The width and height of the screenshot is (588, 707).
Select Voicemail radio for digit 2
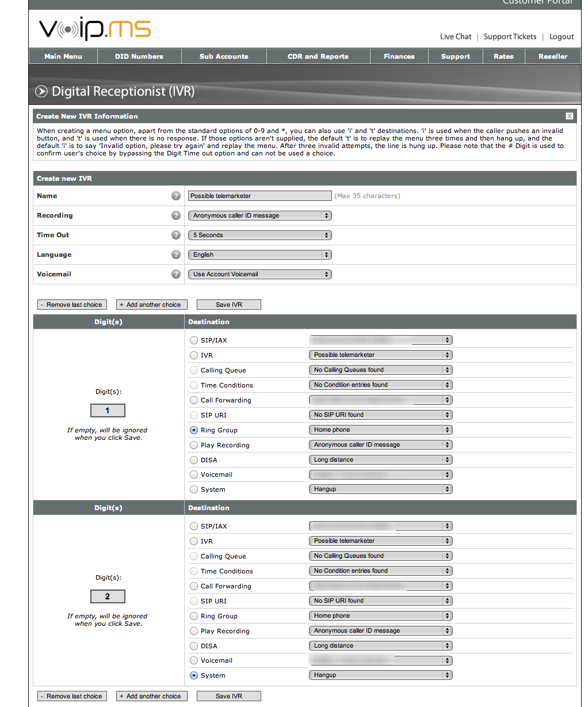click(x=194, y=660)
